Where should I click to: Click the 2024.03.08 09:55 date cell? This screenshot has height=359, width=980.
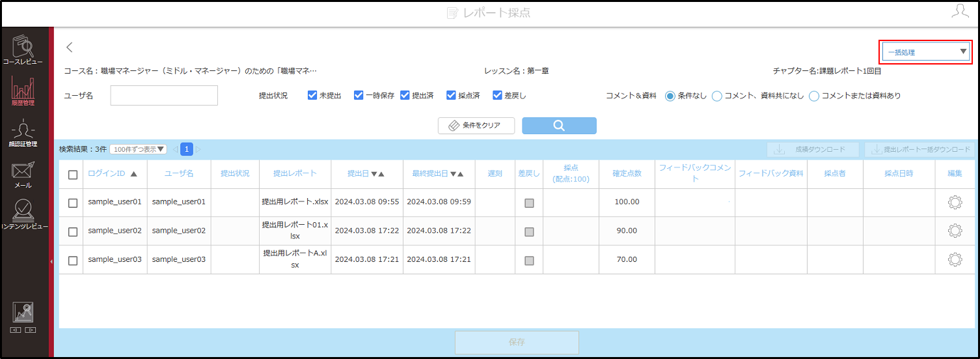coord(366,202)
